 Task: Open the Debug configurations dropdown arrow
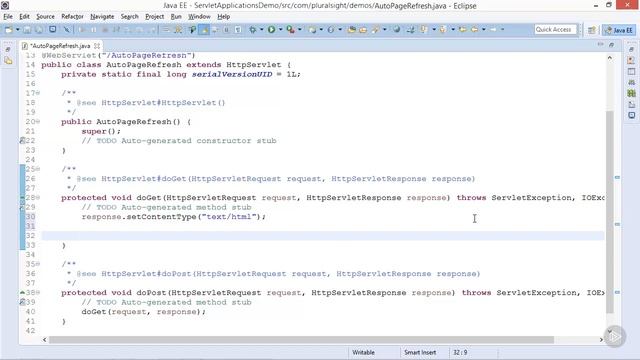click(x=262, y=30)
